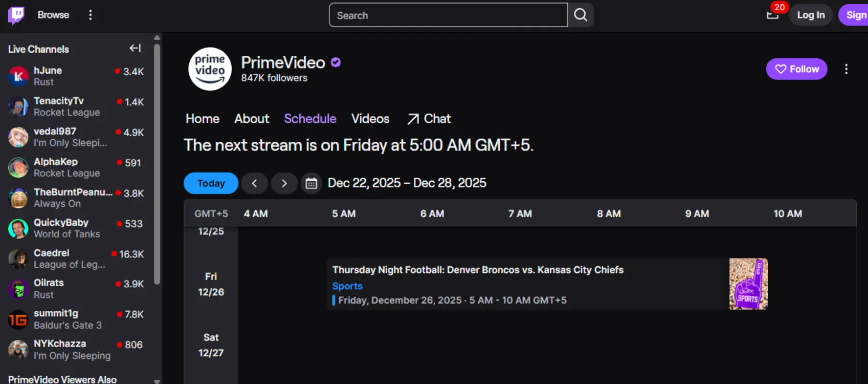Select the Schedule tab
Viewport: 868px width, 384px height.
(310, 119)
